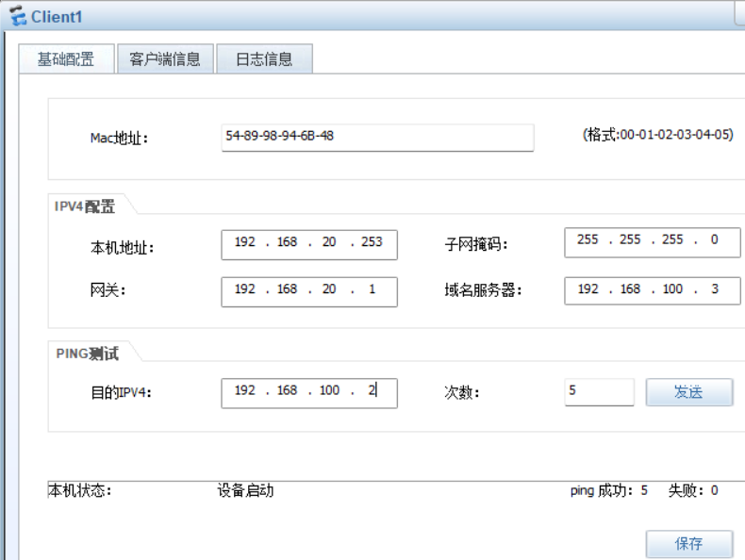Click the 失败 count text
Image resolution: width=745 pixels, height=560 pixels.
click(x=693, y=490)
